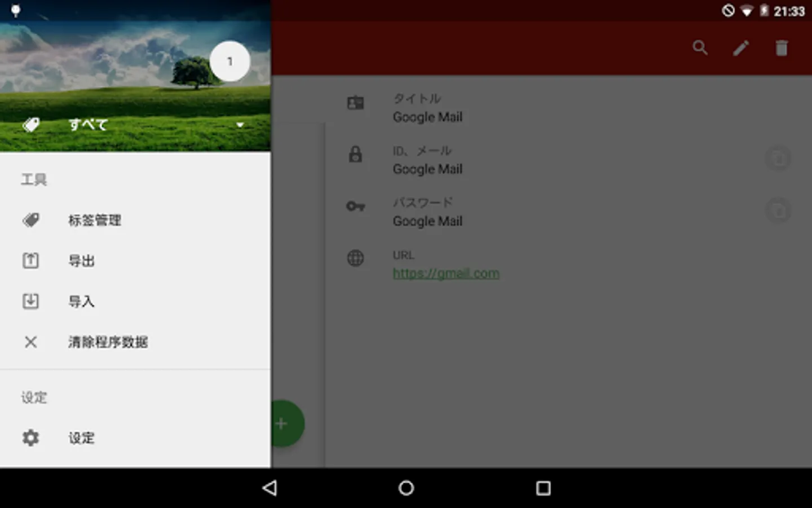Click the X icon for 清除程序数据
This screenshot has height=508, width=812.
point(31,342)
